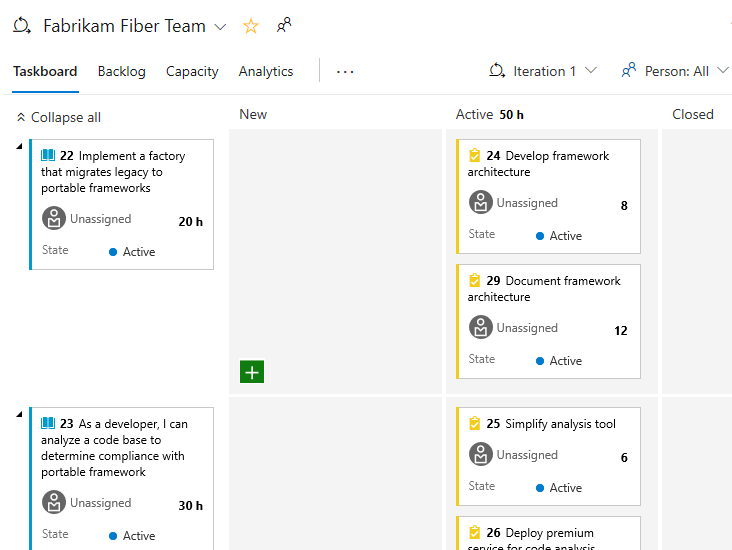
Task: Click remaining hours 12 on task 29
Action: point(621,331)
